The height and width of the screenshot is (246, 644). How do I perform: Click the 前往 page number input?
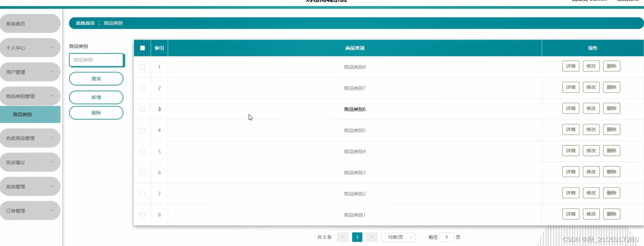[x=447, y=237]
